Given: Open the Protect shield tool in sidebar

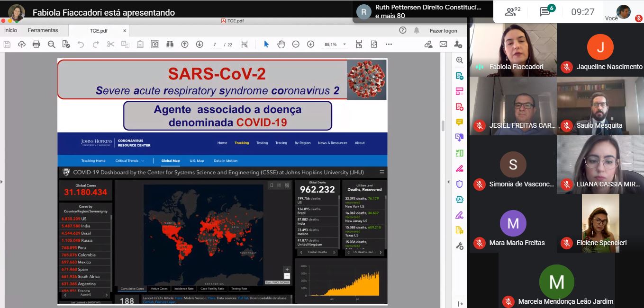Looking at the screenshot, I should (x=459, y=184).
